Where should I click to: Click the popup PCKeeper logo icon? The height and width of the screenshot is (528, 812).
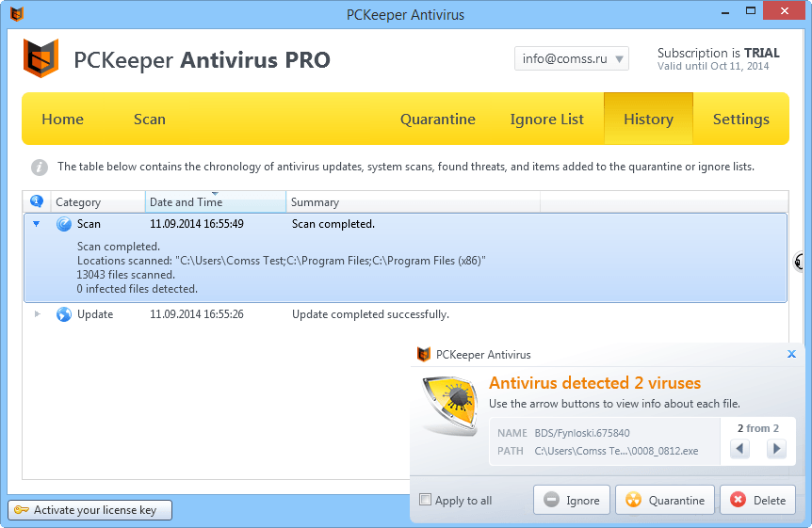(424, 354)
